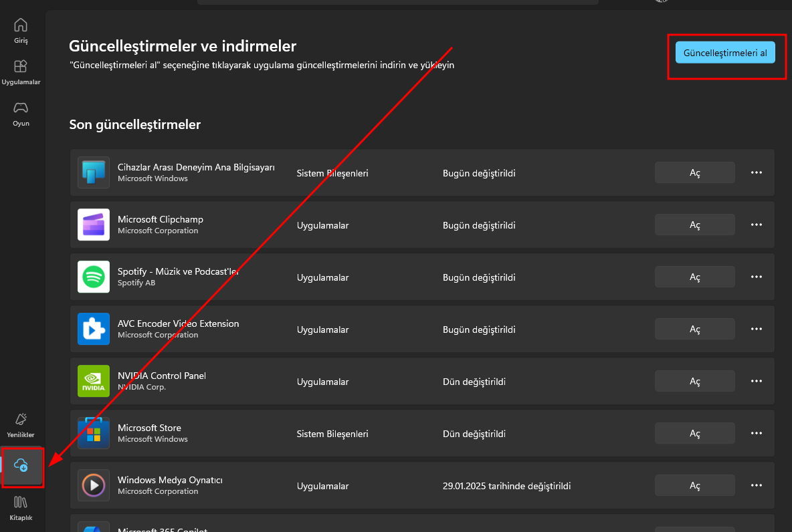Click Dün değiştirildi in NVIDIA row
The height and width of the screenshot is (532, 792).
point(474,382)
